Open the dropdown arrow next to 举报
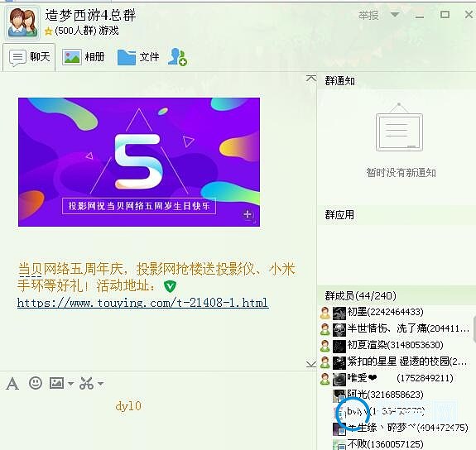Viewport: 476px width, 450px height. click(395, 15)
